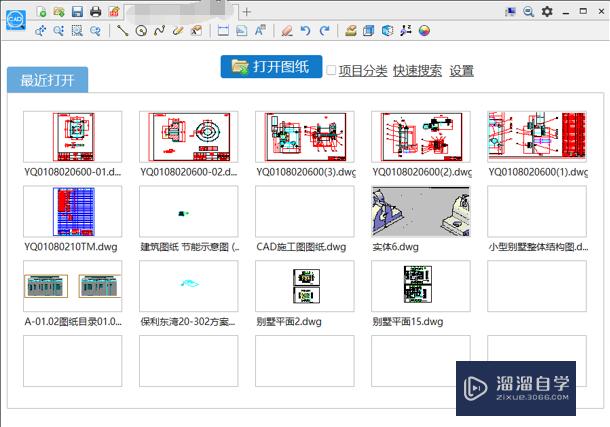Image resolution: width=610 pixels, height=427 pixels.
Task: Click file name YQ0108020600(1).dwg
Action: pyautogui.click(x=538, y=172)
